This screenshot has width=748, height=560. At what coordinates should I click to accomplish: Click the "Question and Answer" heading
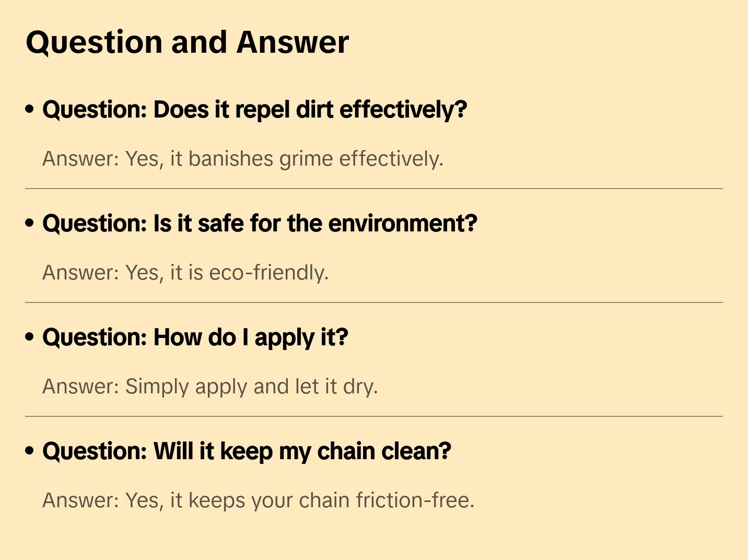click(x=187, y=42)
